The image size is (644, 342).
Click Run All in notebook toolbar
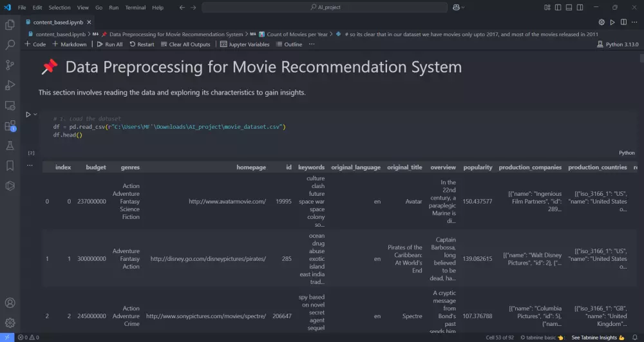(109, 44)
